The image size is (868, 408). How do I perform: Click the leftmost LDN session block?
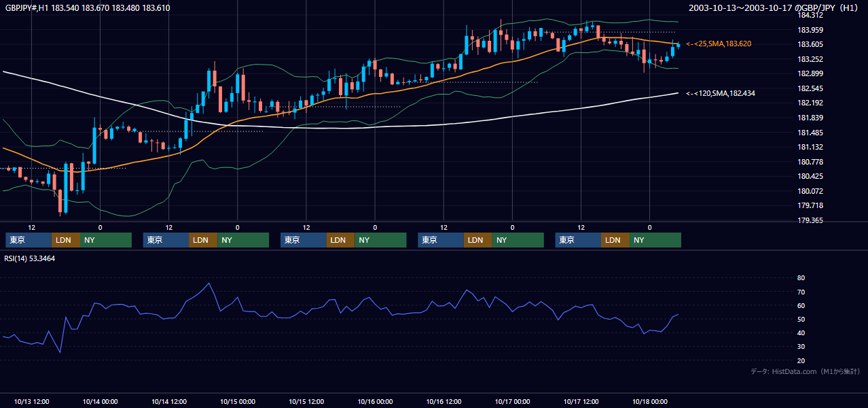[66, 240]
